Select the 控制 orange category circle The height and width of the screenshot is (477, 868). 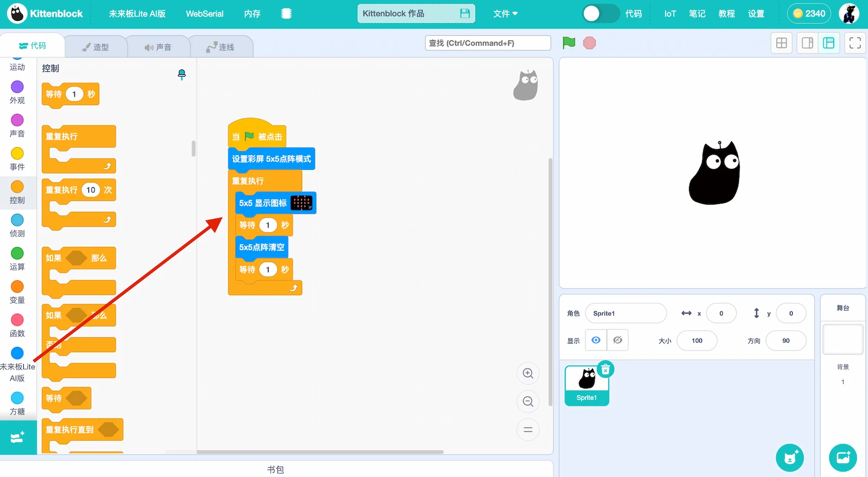[17, 187]
